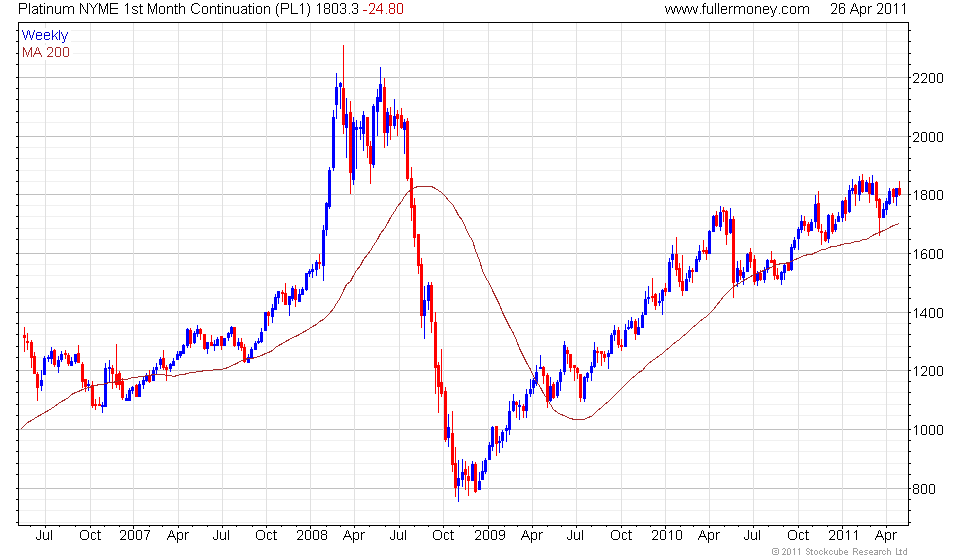Image resolution: width=960 pixels, height=560 pixels.
Task: Click the chart title 'Platinum NYME 1st Month Continuation (PL1)'
Action: pyautogui.click(x=165, y=9)
